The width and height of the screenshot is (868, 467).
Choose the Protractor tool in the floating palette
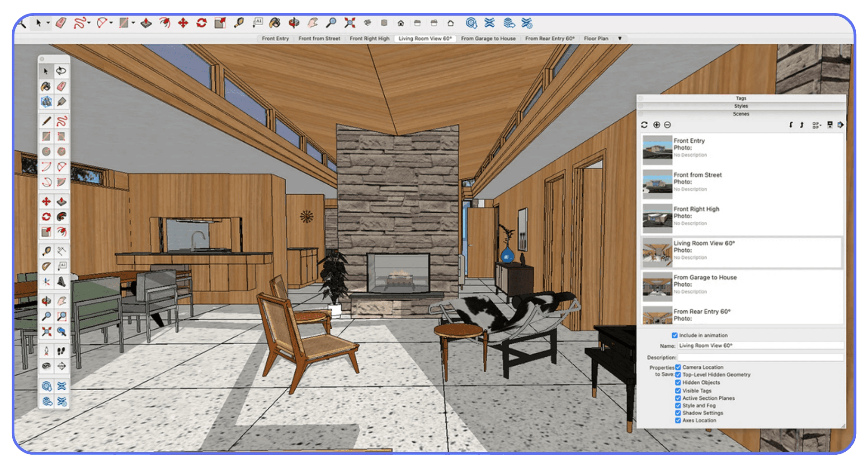[x=46, y=266]
